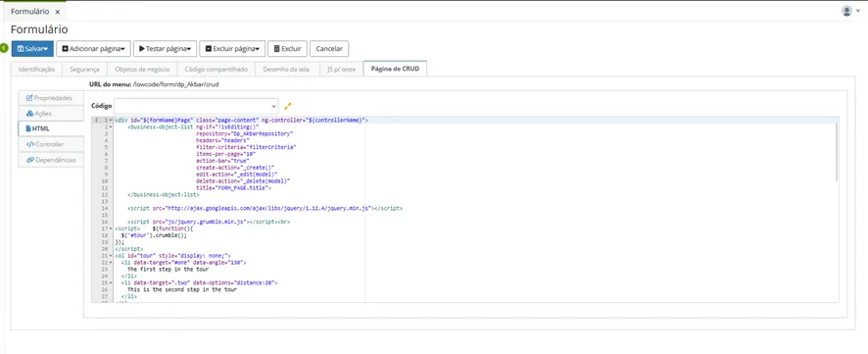868x354 pixels.
Task: Click the green collapse-sidebar arrow icon
Action: point(5,49)
